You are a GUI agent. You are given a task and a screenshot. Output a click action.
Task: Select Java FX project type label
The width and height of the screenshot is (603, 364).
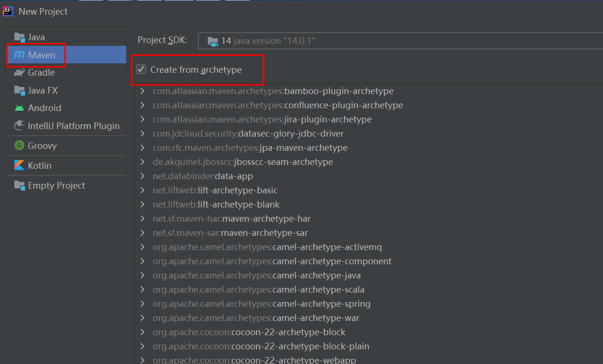(43, 90)
